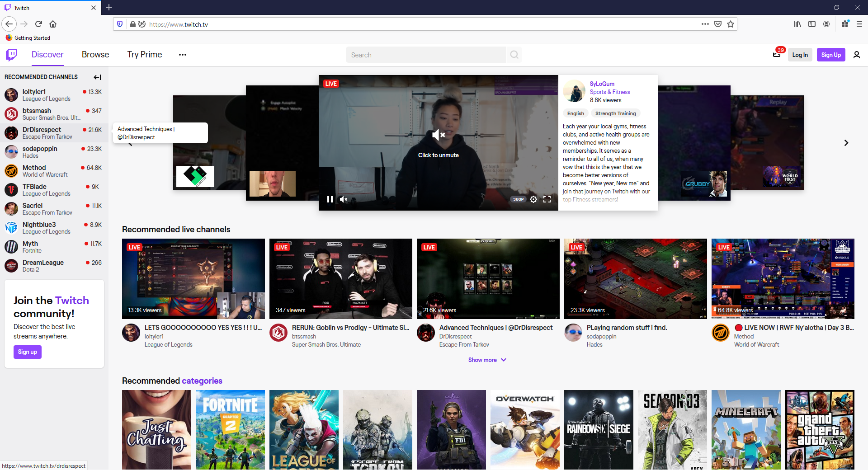Collapse the Recommended Channels sidebar
The height and width of the screenshot is (470, 868).
click(97, 77)
